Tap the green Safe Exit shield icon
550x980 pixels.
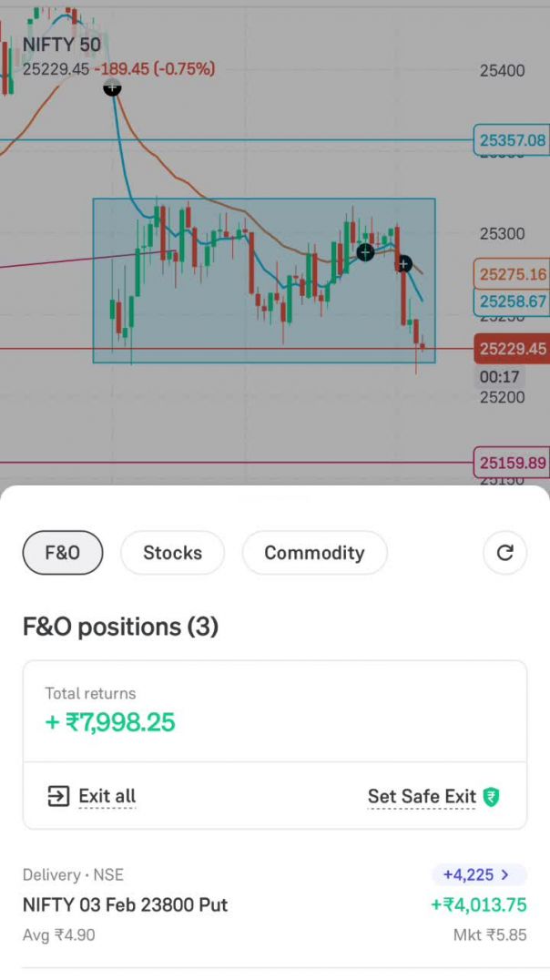click(492, 797)
